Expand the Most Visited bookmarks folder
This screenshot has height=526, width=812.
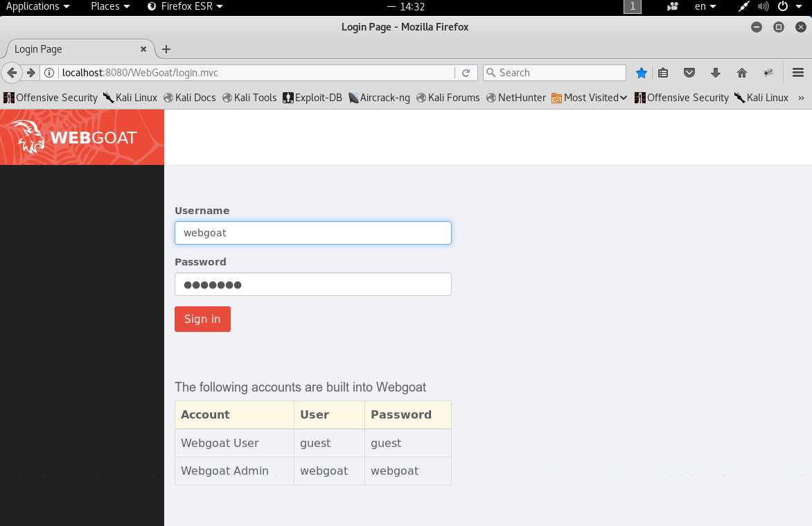tap(590, 98)
